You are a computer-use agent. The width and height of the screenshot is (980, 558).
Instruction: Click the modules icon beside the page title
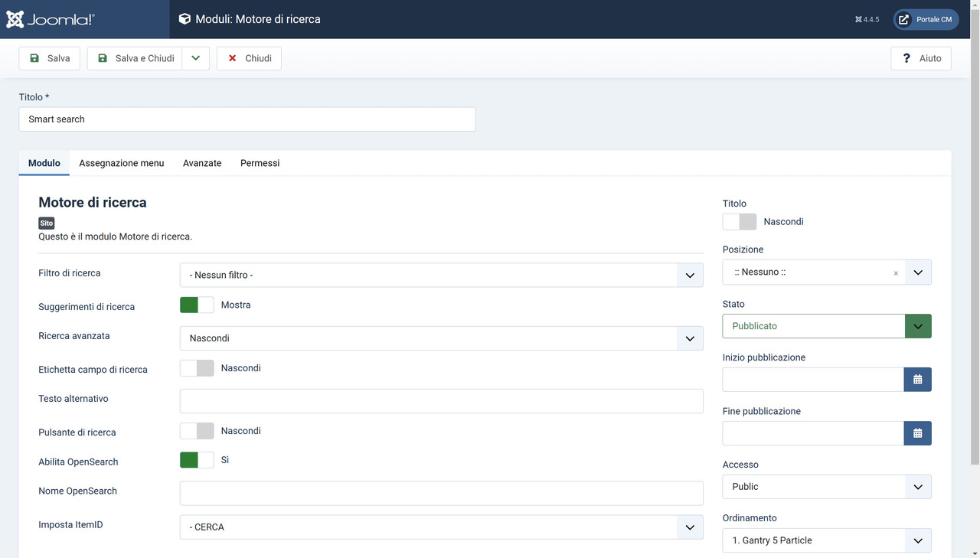[184, 19]
